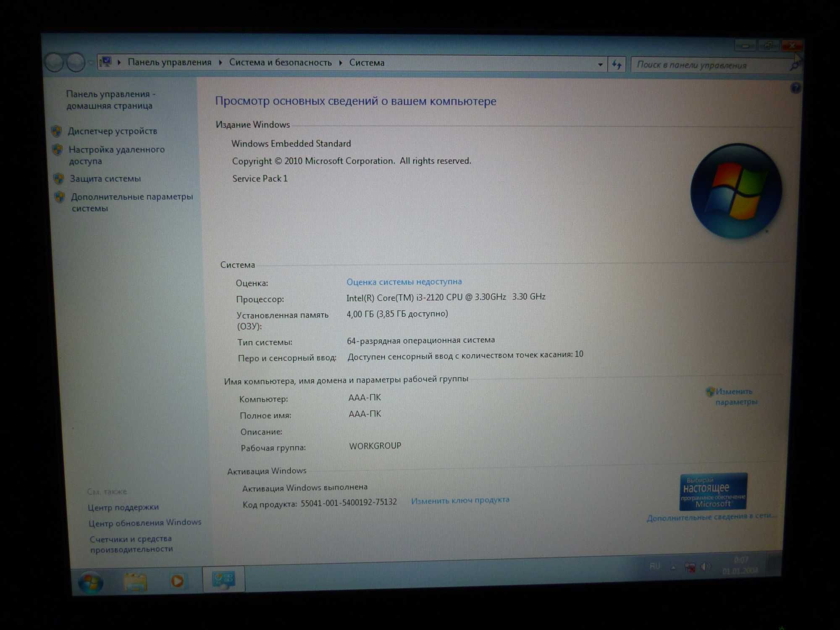The height and width of the screenshot is (630, 840).
Task: Expand arrow after the computer icon in breadcrumb
Action: [119, 62]
